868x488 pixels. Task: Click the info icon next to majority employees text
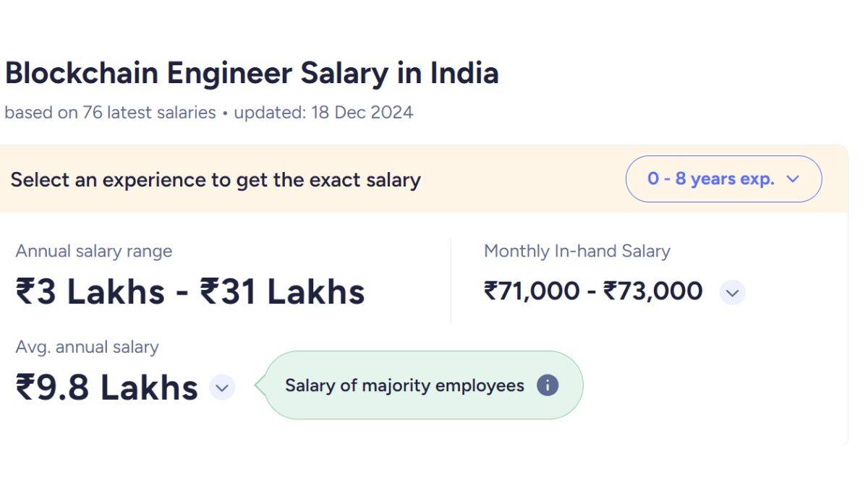[x=548, y=385]
